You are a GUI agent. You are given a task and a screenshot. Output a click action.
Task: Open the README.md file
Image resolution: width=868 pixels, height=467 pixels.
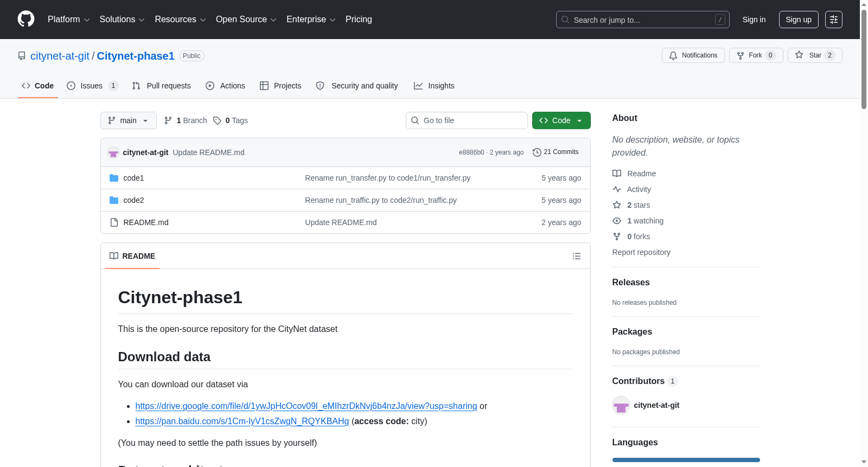146,222
